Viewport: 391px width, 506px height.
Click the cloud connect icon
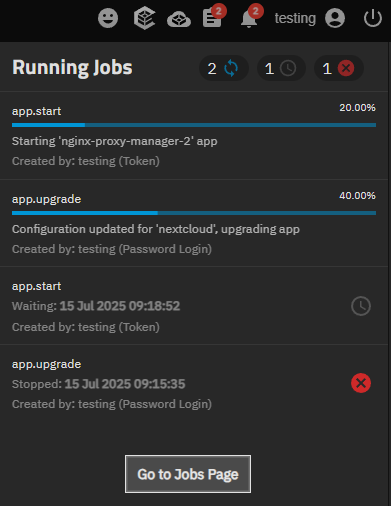(x=179, y=19)
